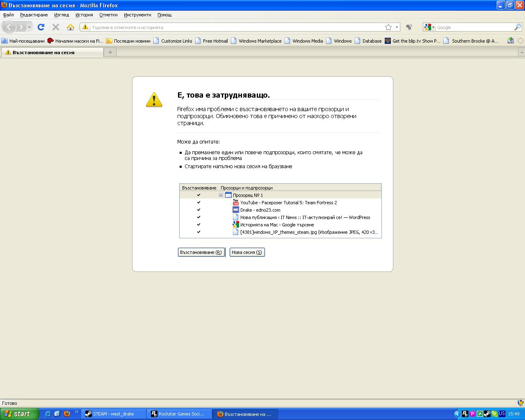This screenshot has width=525, height=420.
Task: Open the Последни новини feed bookmark
Action: coord(128,41)
